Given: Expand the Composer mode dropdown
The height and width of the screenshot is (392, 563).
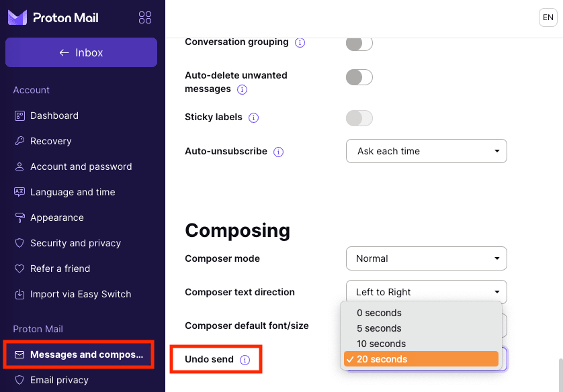Looking at the screenshot, I should click(426, 258).
